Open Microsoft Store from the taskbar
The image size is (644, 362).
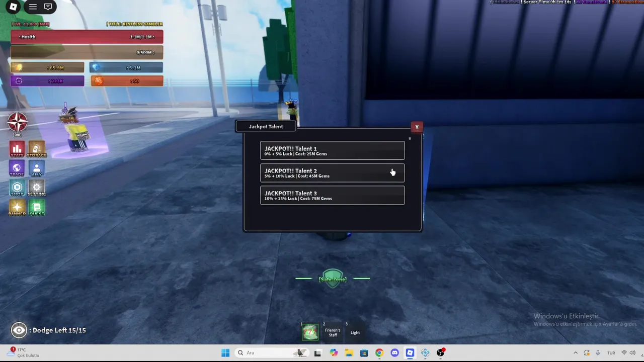click(x=364, y=353)
